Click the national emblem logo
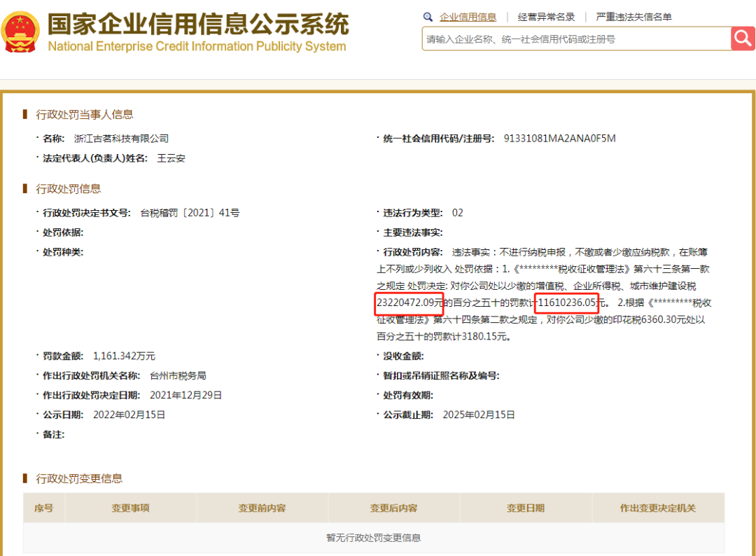 pos(21,32)
